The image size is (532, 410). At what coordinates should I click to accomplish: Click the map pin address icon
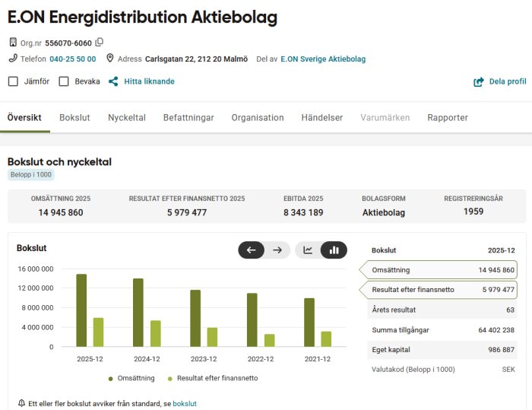pyautogui.click(x=110, y=58)
